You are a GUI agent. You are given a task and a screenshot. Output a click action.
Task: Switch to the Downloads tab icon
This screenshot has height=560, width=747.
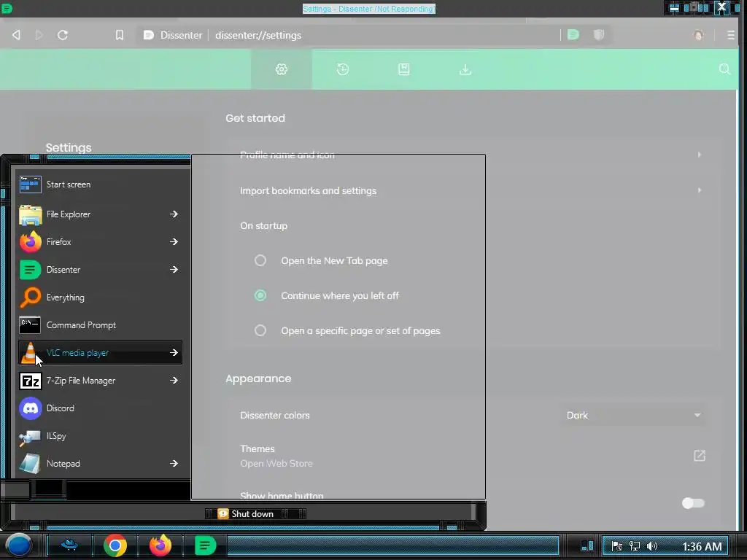point(465,69)
